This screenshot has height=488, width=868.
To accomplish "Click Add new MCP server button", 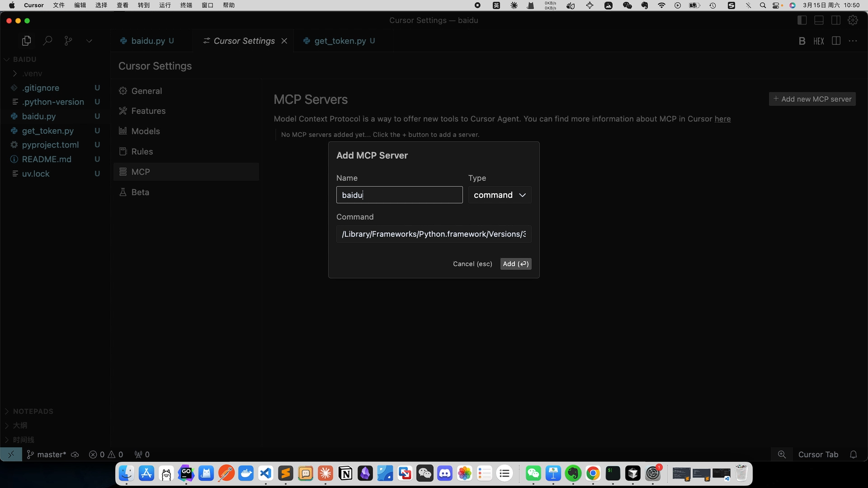I will coord(812,99).
